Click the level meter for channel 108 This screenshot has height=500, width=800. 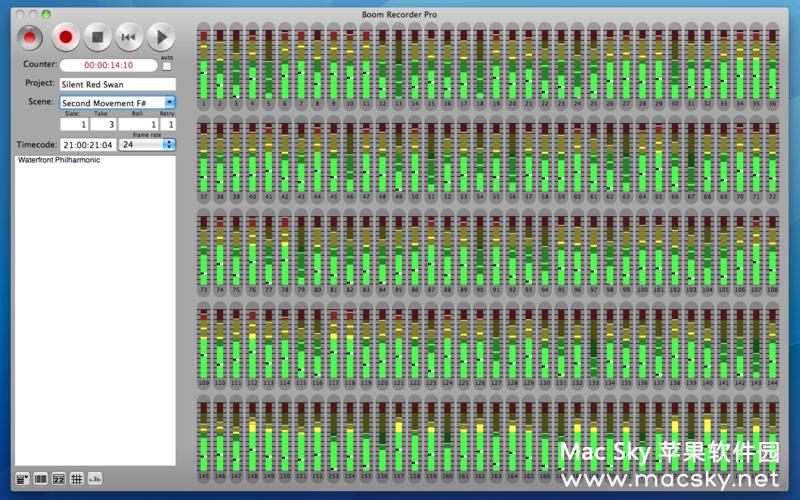point(772,252)
